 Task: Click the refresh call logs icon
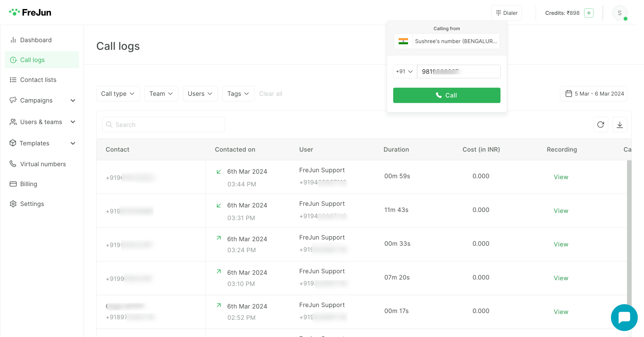pyautogui.click(x=600, y=124)
